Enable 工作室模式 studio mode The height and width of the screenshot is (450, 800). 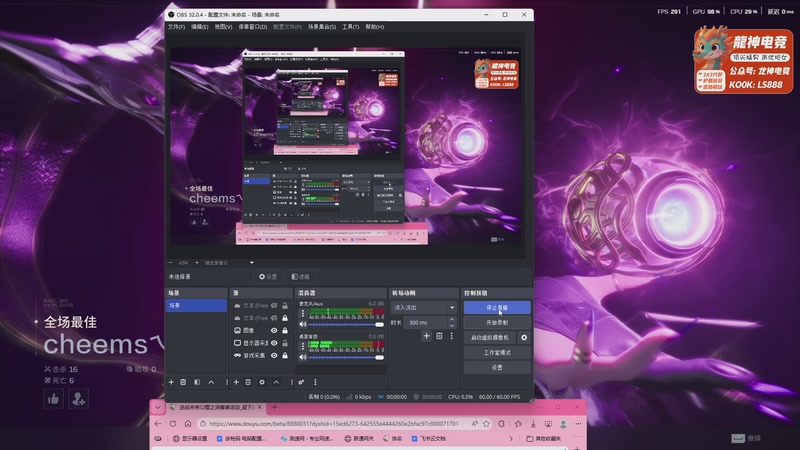coord(497,353)
